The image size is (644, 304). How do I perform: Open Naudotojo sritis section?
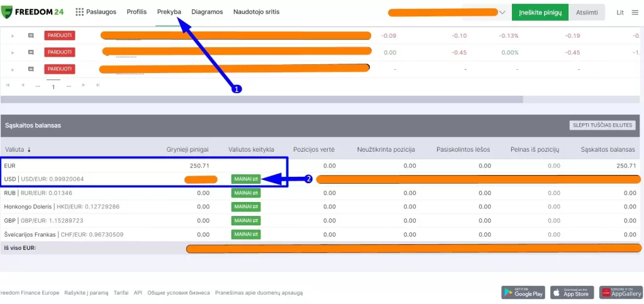257,12
